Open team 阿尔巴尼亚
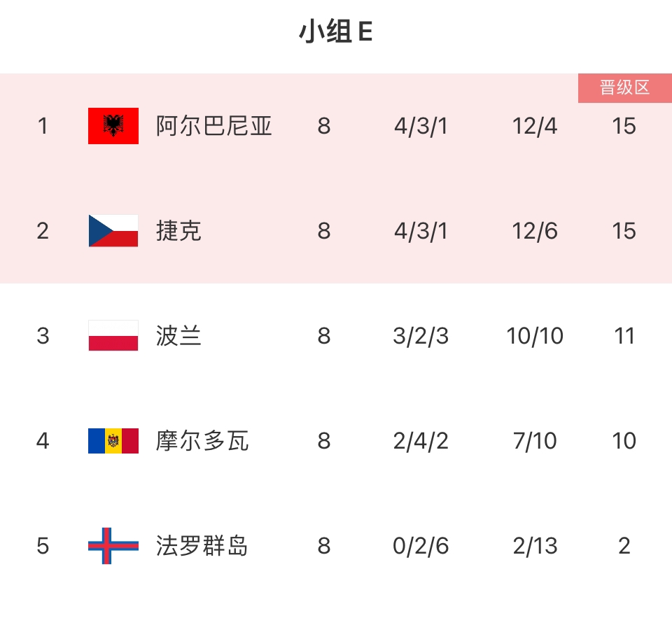The height and width of the screenshot is (618, 672). point(213,126)
